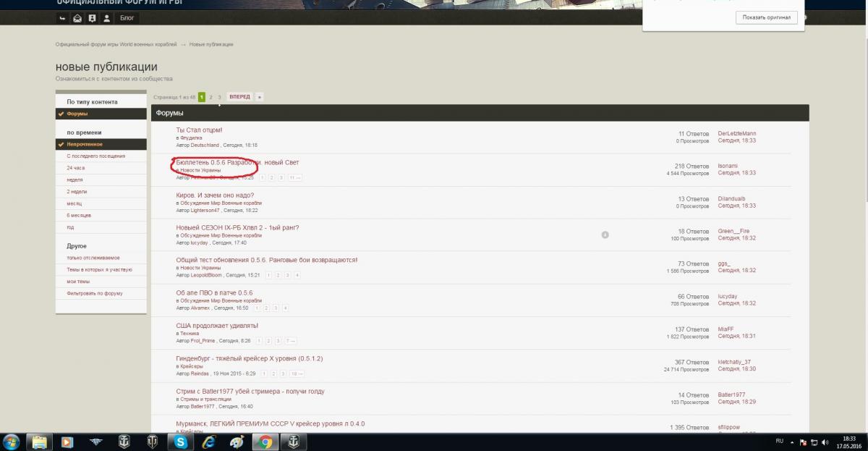868x451 pixels.
Task: Select the год time filter
Action: click(70, 227)
